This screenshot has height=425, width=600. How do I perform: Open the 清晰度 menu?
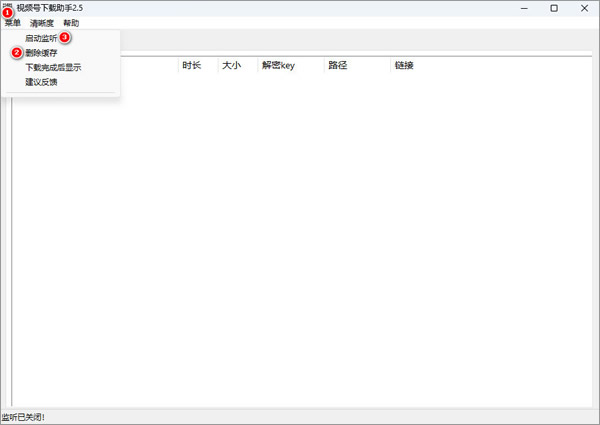click(x=42, y=23)
